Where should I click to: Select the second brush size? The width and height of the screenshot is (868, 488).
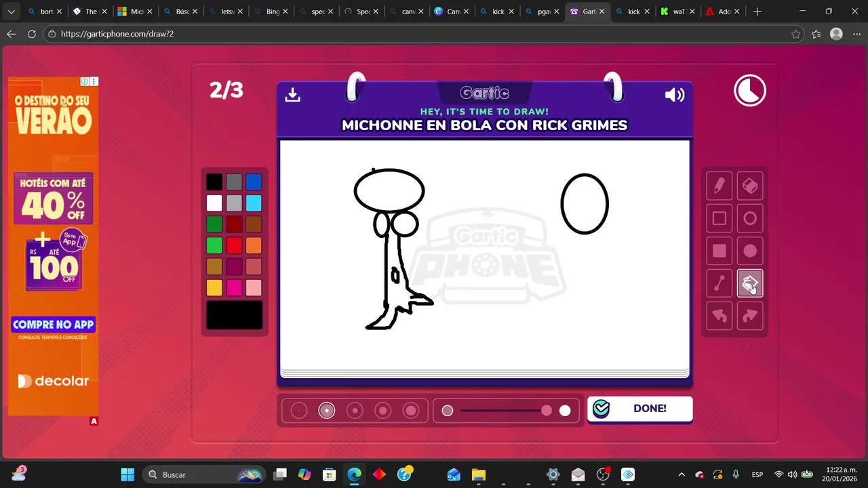pos(327,410)
